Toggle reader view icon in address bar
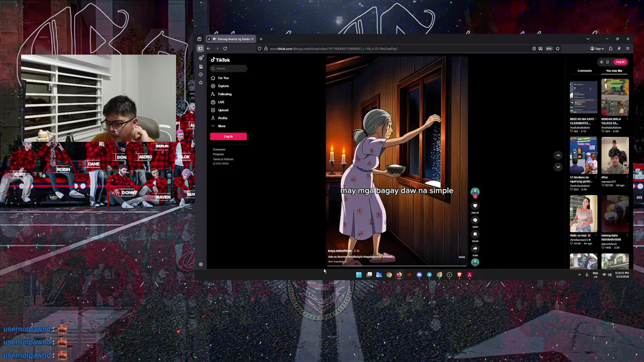Image resolution: width=644 pixels, height=362 pixels. tap(534, 49)
